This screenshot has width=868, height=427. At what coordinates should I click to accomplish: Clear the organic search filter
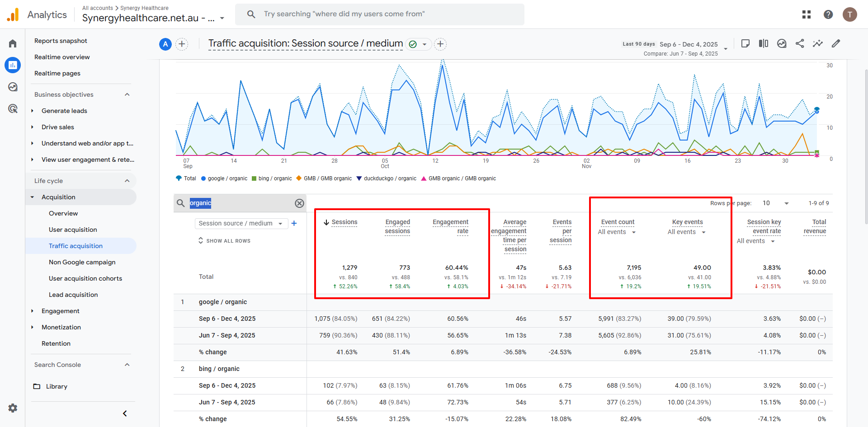pos(299,203)
